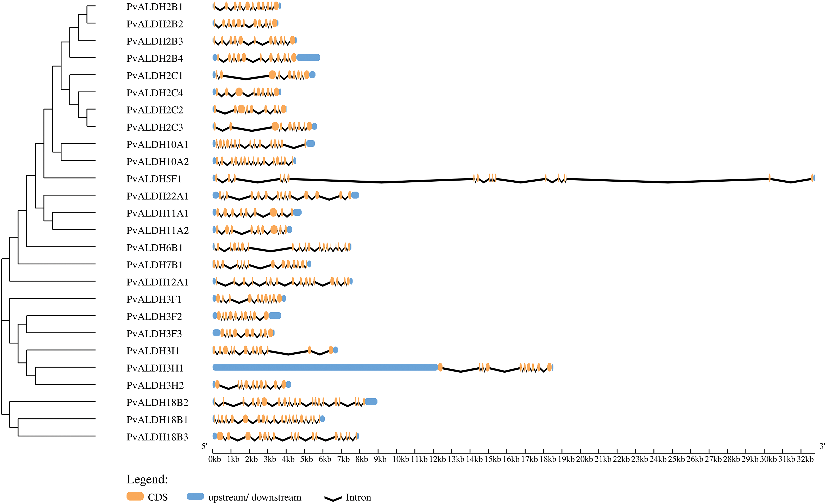Click the 0kb axis tick label
The height and width of the screenshot is (504, 826).
coord(215,460)
